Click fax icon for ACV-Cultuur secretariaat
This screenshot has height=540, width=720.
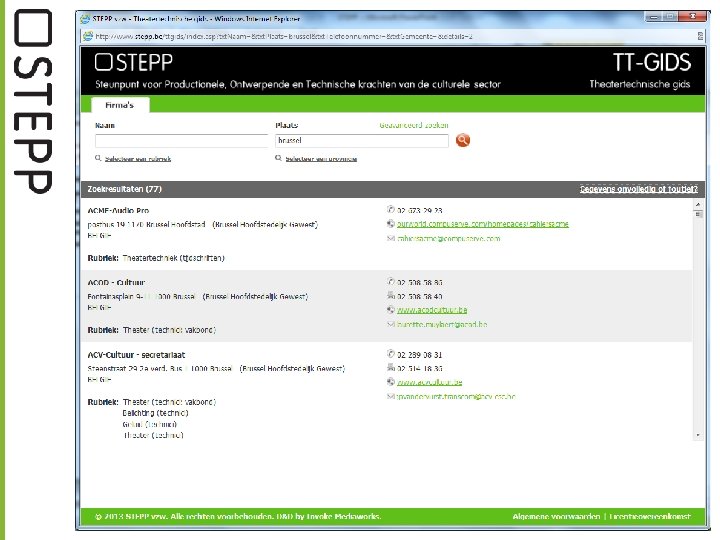(391, 367)
